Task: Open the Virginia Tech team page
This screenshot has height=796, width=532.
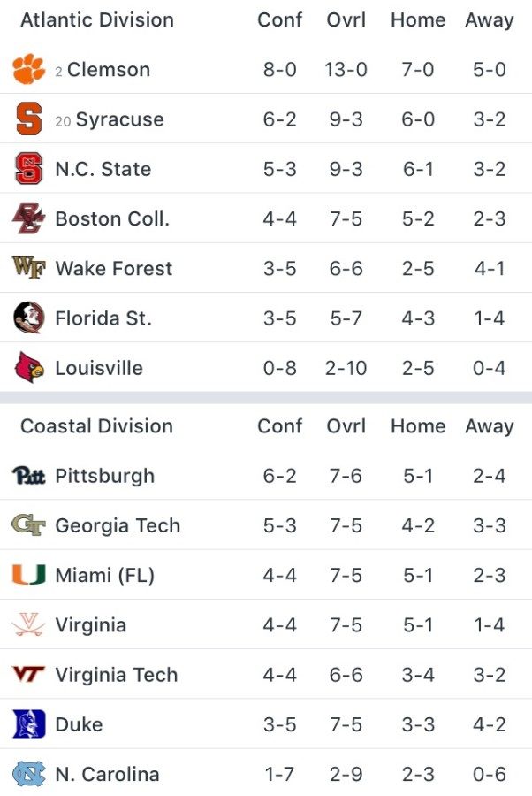Action: click(116, 675)
